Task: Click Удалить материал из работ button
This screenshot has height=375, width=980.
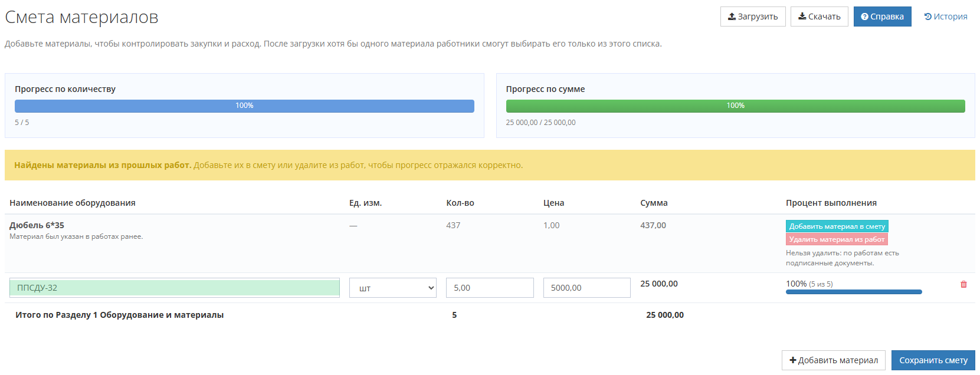Action: tap(837, 239)
